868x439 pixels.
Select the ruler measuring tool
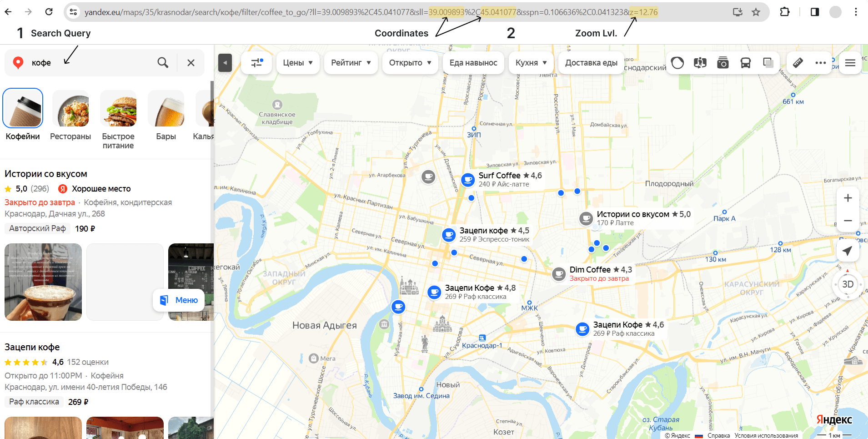(x=798, y=63)
